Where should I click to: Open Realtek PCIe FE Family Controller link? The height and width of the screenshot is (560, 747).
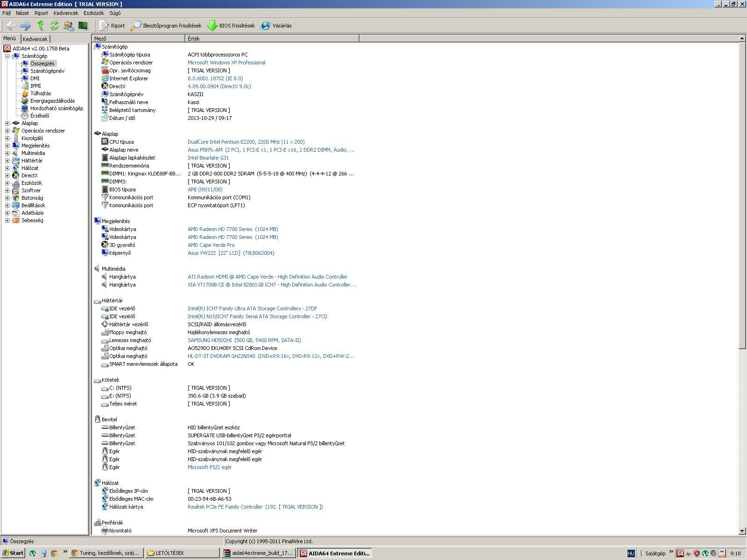coord(255,507)
